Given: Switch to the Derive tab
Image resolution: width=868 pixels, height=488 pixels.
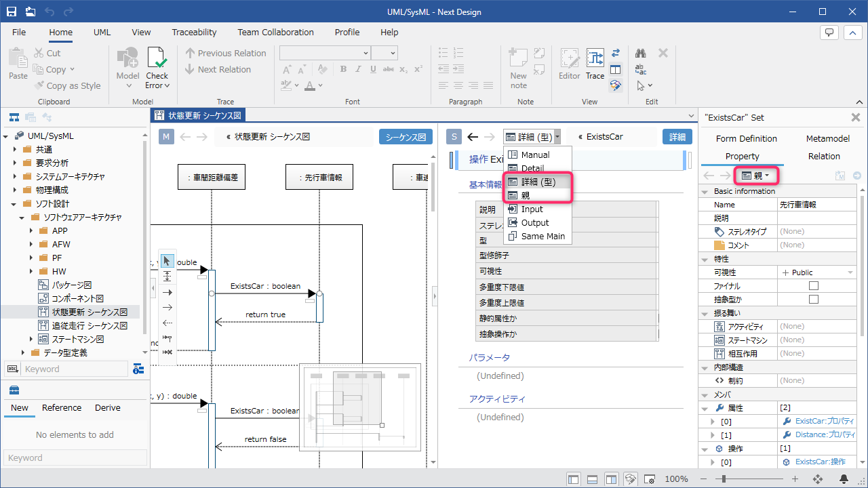Looking at the screenshot, I should [107, 407].
